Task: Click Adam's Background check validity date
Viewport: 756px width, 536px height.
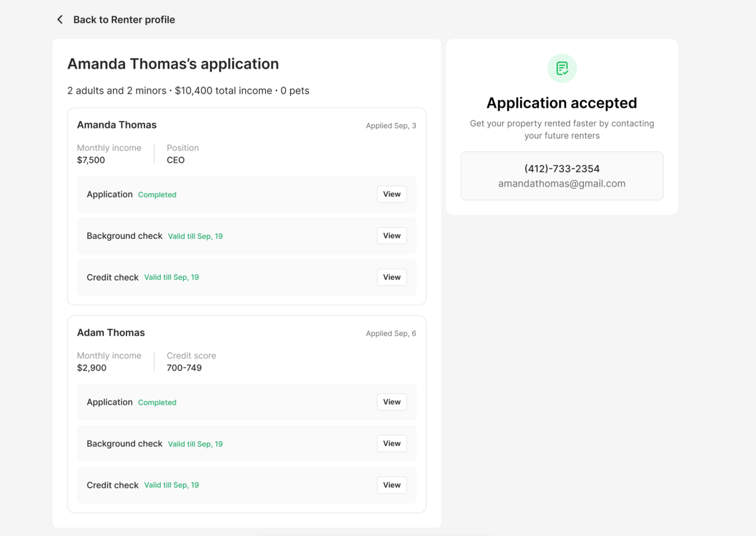Action: pos(195,444)
